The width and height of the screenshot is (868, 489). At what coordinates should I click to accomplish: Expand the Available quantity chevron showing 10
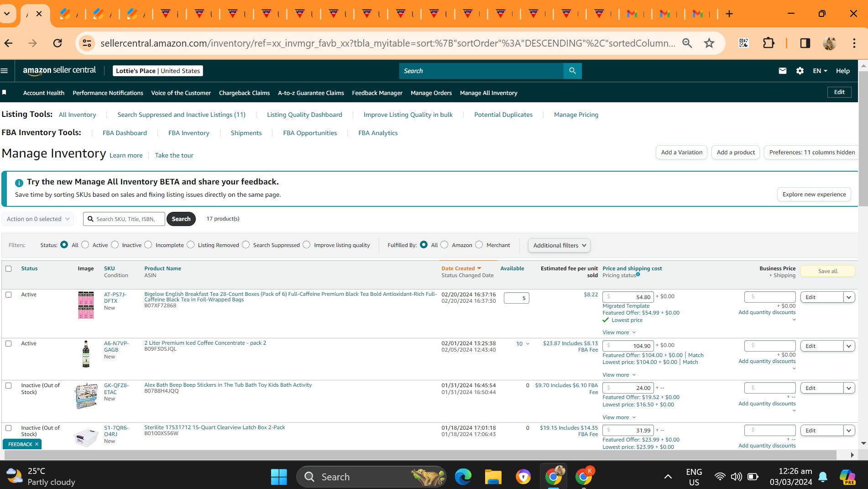tap(528, 344)
